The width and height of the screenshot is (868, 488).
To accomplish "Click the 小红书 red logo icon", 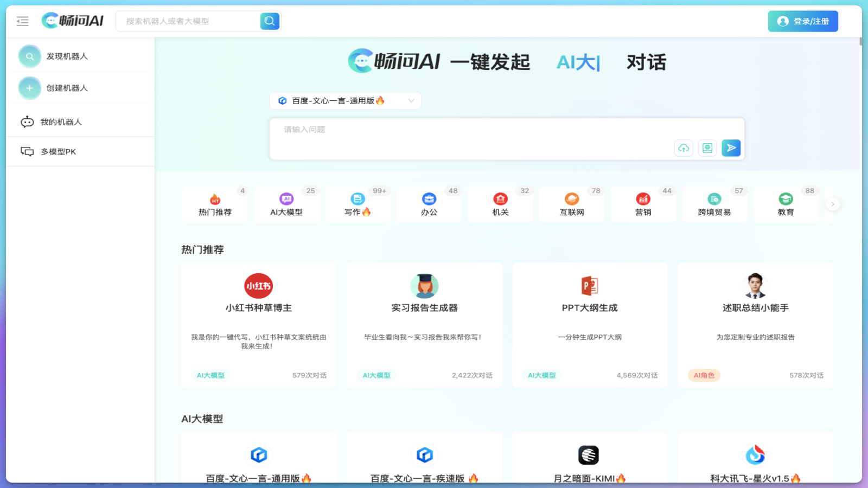I will 259,286.
